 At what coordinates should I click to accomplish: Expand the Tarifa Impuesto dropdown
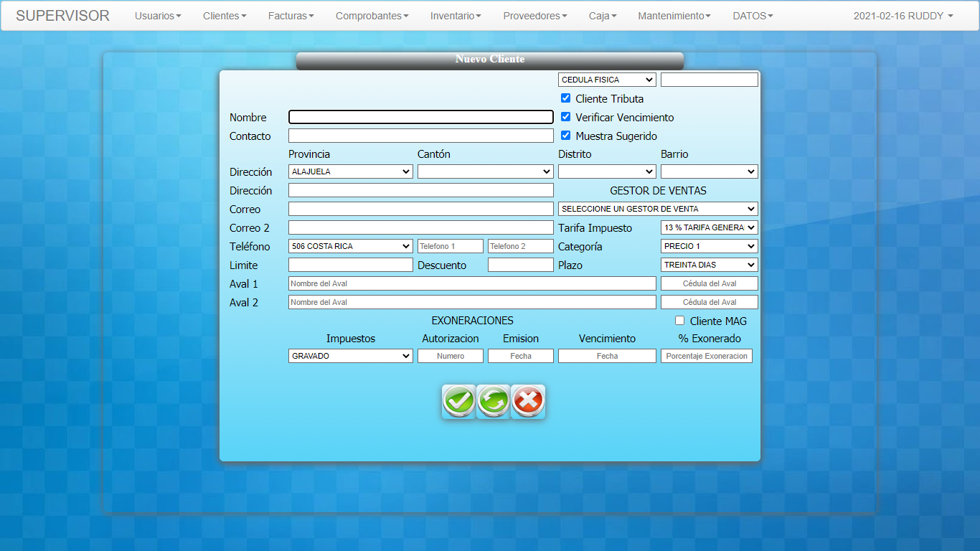click(709, 227)
